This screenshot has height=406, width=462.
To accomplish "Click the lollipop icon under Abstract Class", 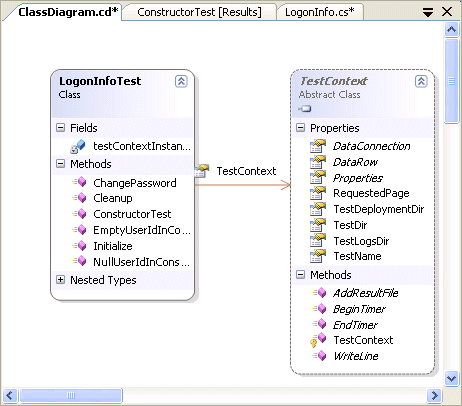I will click(305, 109).
